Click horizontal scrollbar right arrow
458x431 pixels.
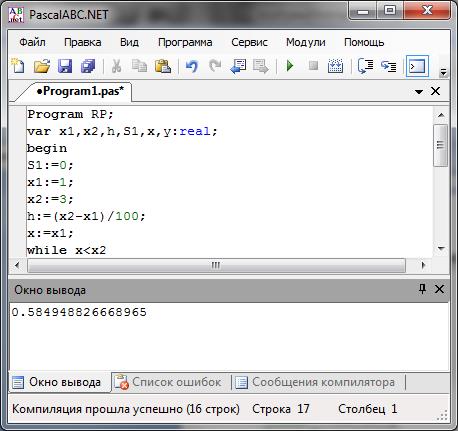point(423,265)
